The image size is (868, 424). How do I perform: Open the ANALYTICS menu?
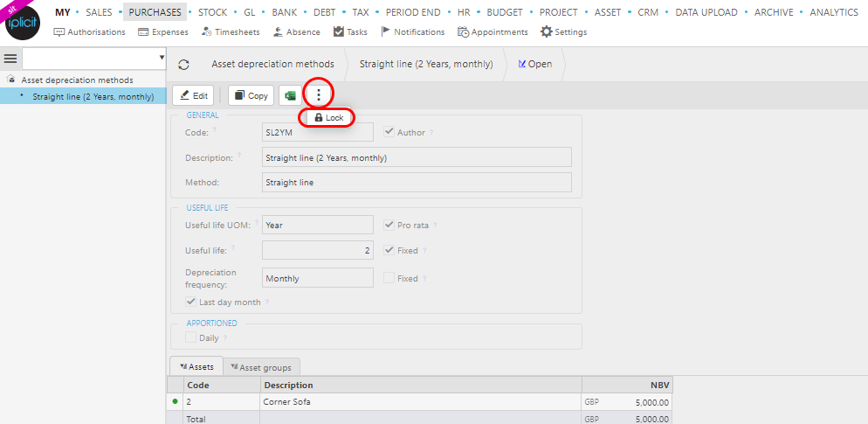tap(834, 12)
